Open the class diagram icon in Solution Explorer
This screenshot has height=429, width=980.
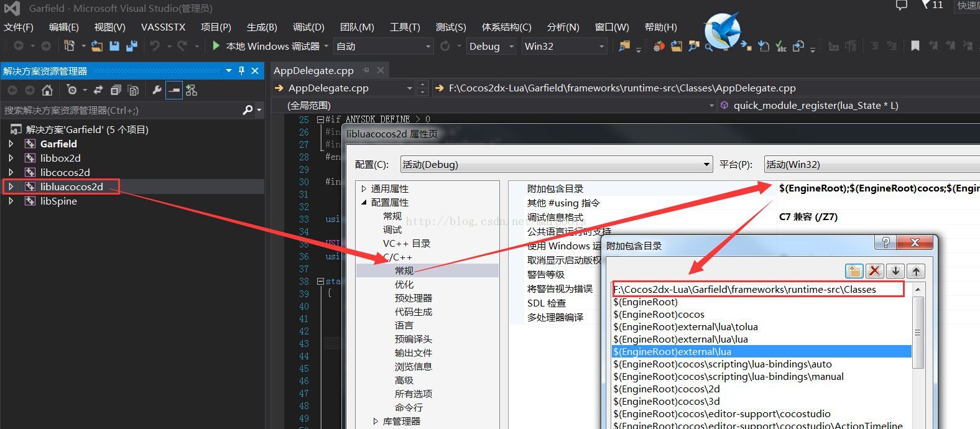pos(192,90)
